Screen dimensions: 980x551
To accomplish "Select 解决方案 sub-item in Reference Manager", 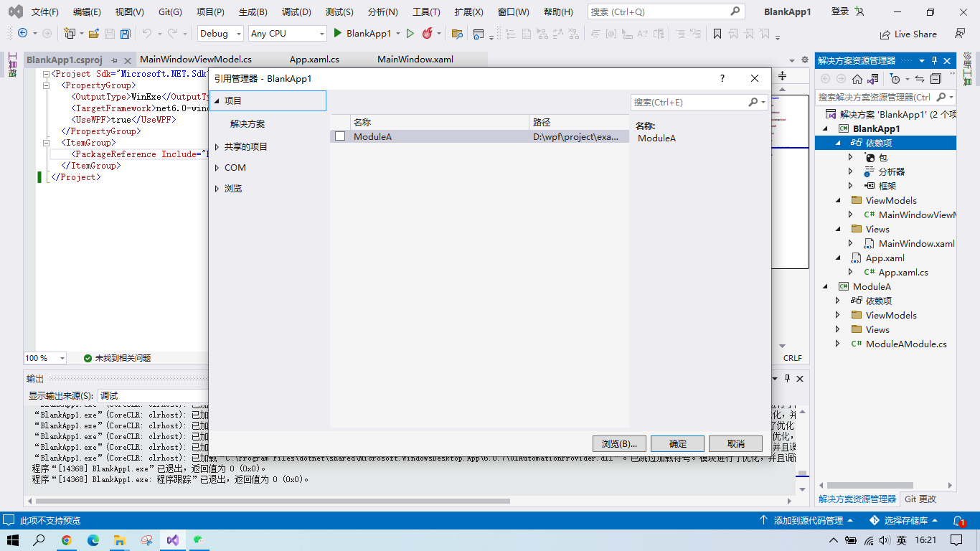I will [x=248, y=124].
